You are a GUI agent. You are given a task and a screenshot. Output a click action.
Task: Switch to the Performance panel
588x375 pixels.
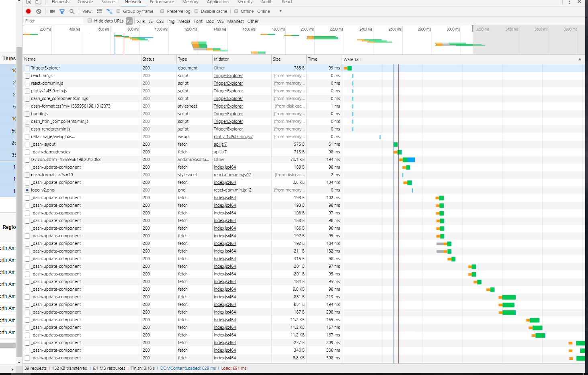[162, 2]
